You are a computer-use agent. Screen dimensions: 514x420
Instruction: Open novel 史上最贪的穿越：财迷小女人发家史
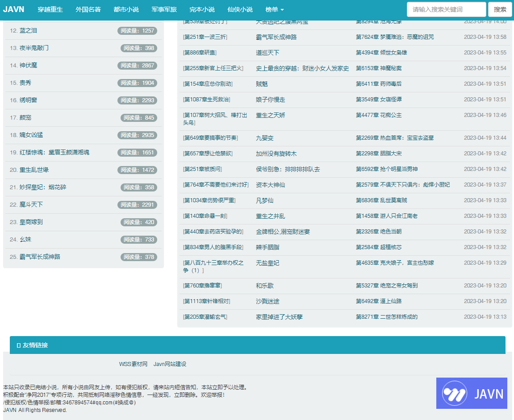(x=302, y=68)
